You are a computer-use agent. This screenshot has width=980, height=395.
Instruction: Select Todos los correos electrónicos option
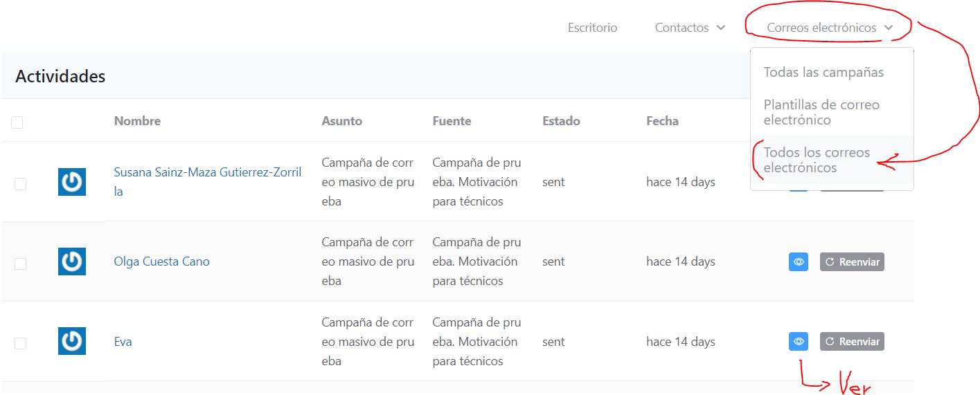[x=817, y=160]
